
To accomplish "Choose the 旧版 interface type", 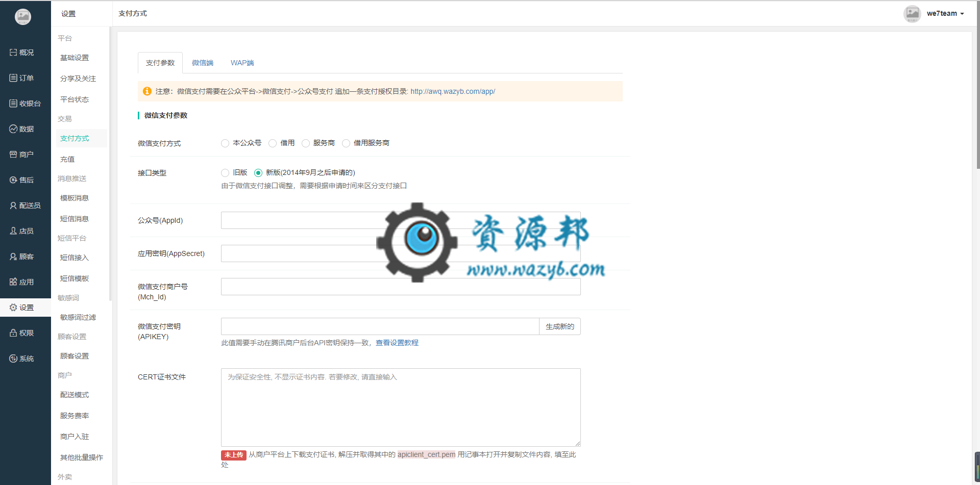I will 225,173.
